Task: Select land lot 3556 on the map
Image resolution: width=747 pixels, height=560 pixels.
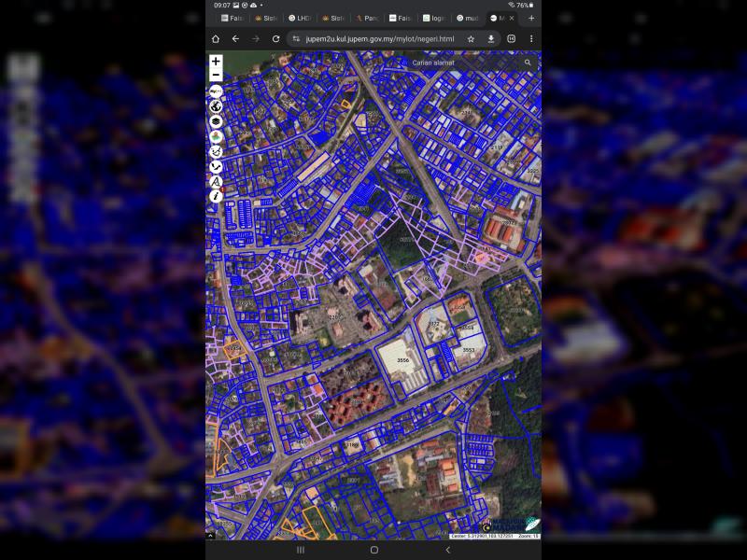Action: click(x=402, y=360)
